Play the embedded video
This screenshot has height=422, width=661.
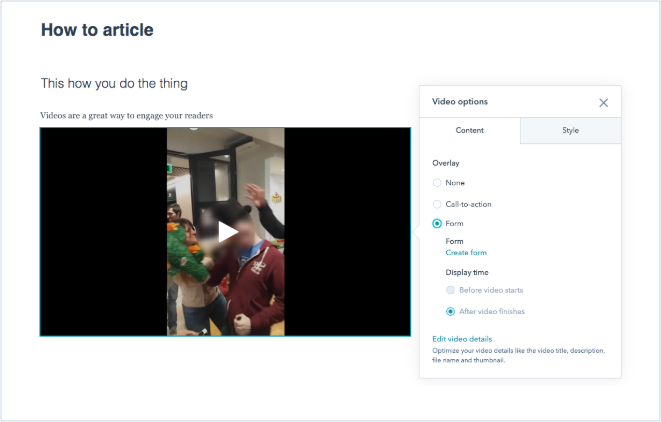(x=228, y=232)
